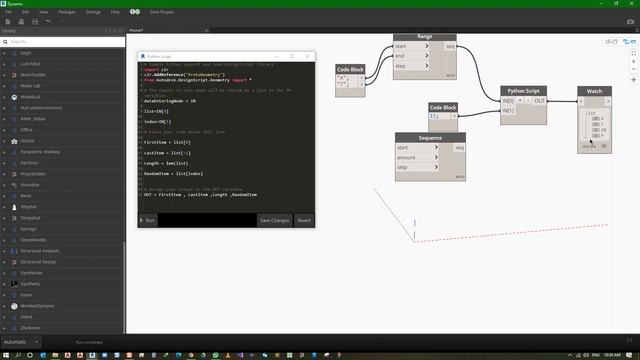
Task: Click the Modelical package icon in the library
Action: pos(14,97)
